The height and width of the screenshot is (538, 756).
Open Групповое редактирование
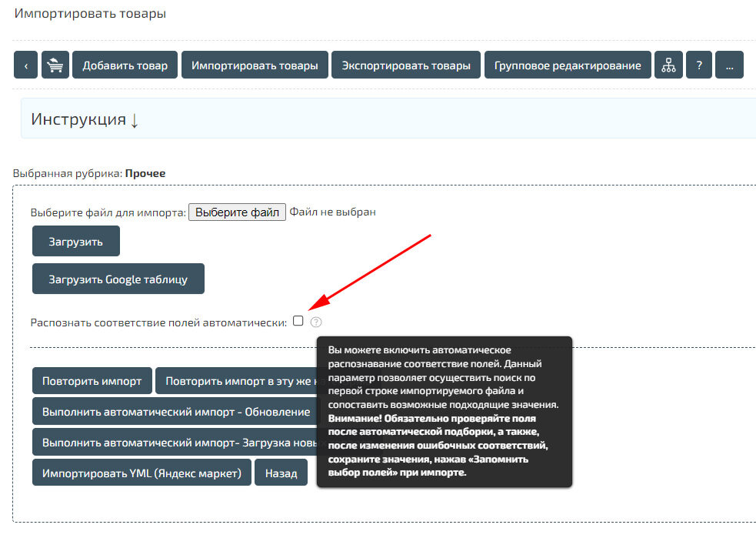click(567, 65)
